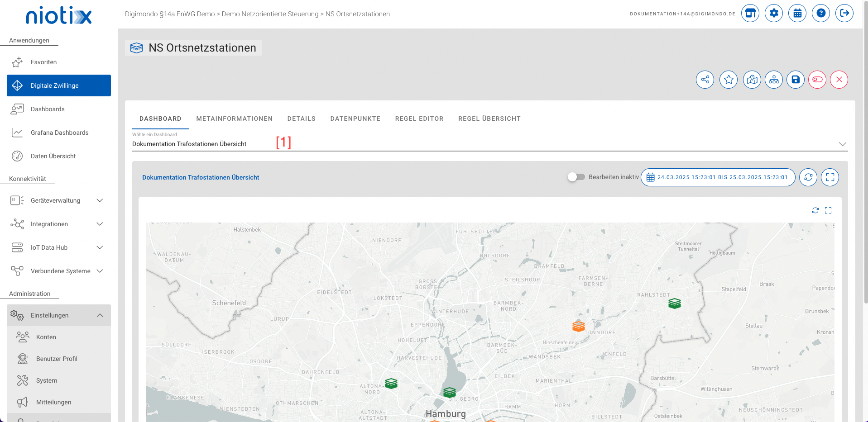The image size is (868, 422).
Task: Open the marketplace store icon in header
Action: pyautogui.click(x=750, y=13)
